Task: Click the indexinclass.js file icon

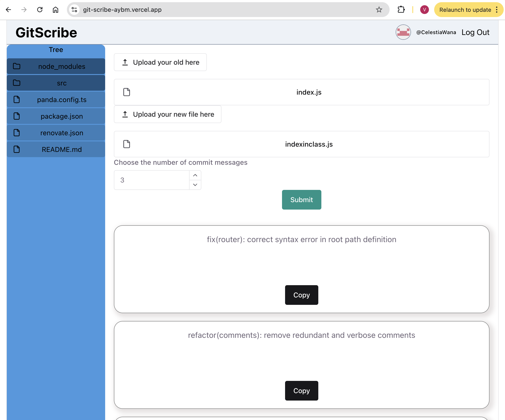Action: tap(127, 144)
